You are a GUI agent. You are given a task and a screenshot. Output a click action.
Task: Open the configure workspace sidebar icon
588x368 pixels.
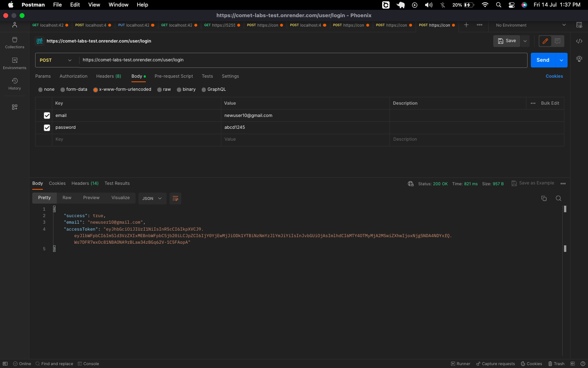(x=15, y=107)
